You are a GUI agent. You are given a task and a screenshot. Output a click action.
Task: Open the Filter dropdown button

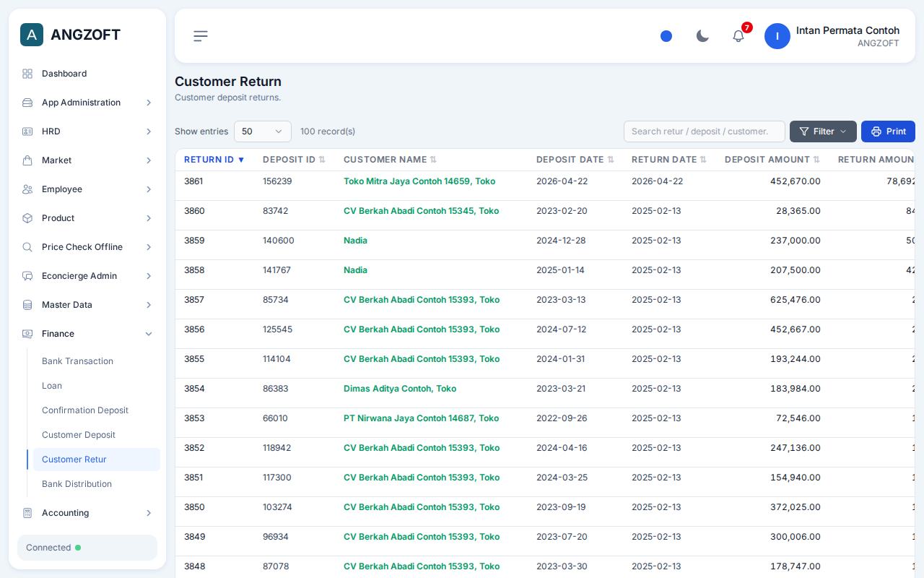823,131
